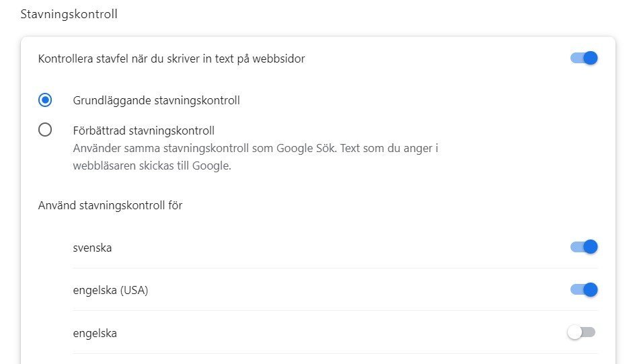The image size is (631, 364).
Task: Enable spell check toggle for plain engelska
Action: tap(582, 332)
